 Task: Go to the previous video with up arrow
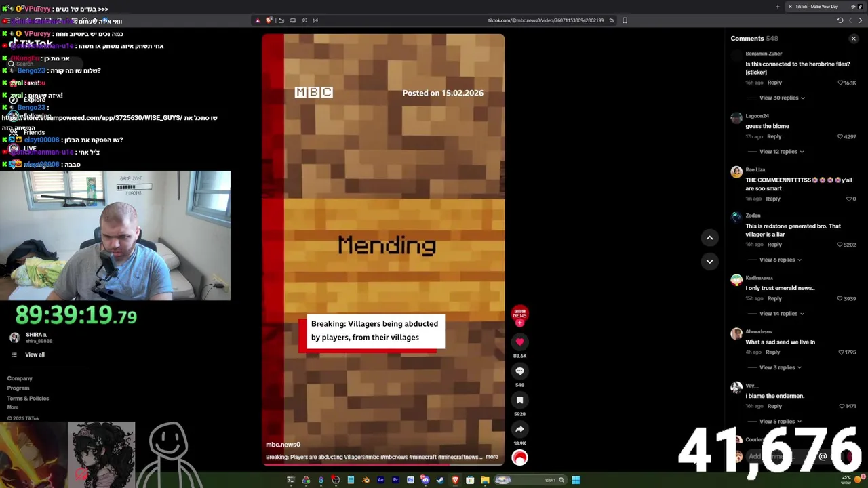click(x=709, y=237)
